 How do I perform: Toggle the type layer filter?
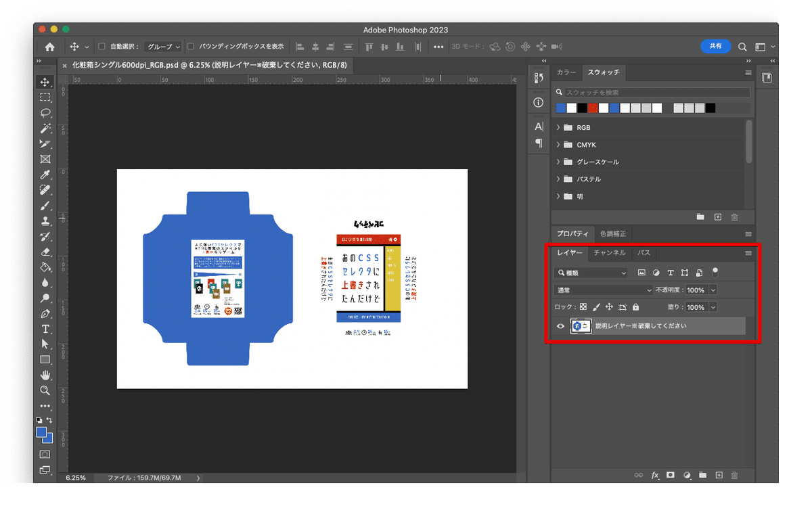[x=671, y=273]
